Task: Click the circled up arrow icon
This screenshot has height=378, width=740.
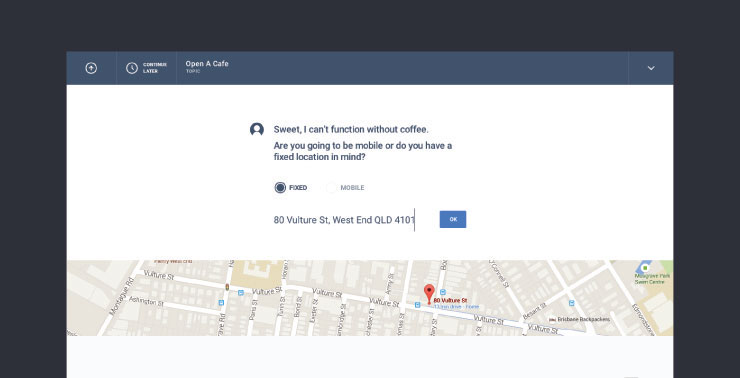Action: coord(91,68)
